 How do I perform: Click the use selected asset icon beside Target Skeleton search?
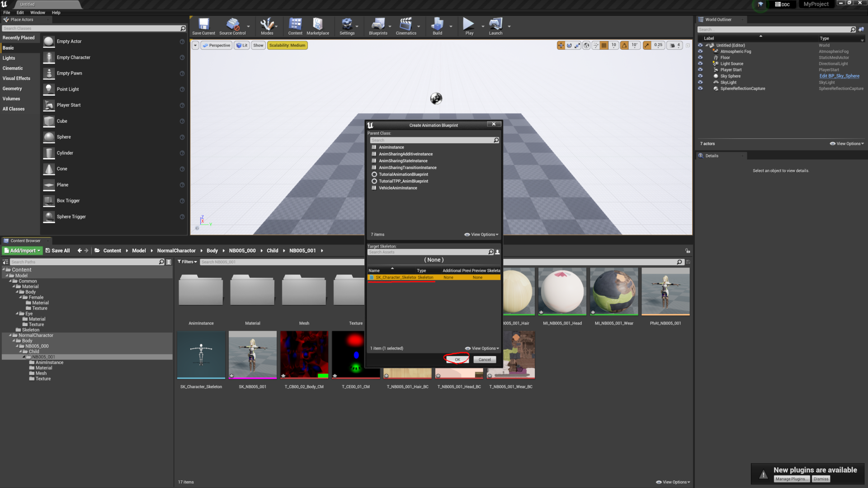(497, 252)
